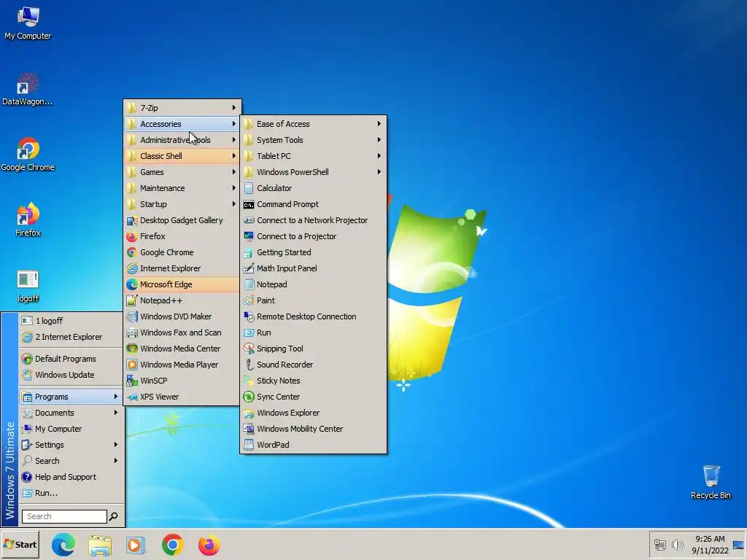Select Windows DVD Maker entry

pos(182,316)
